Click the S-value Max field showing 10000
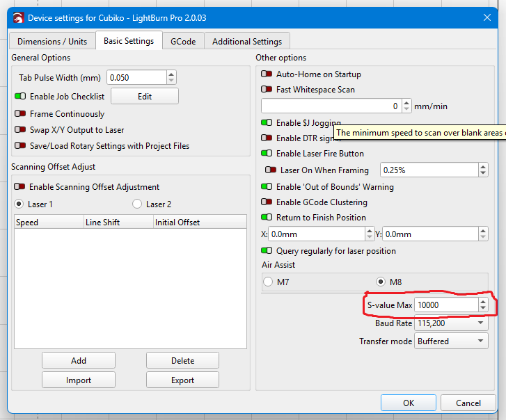 click(446, 305)
